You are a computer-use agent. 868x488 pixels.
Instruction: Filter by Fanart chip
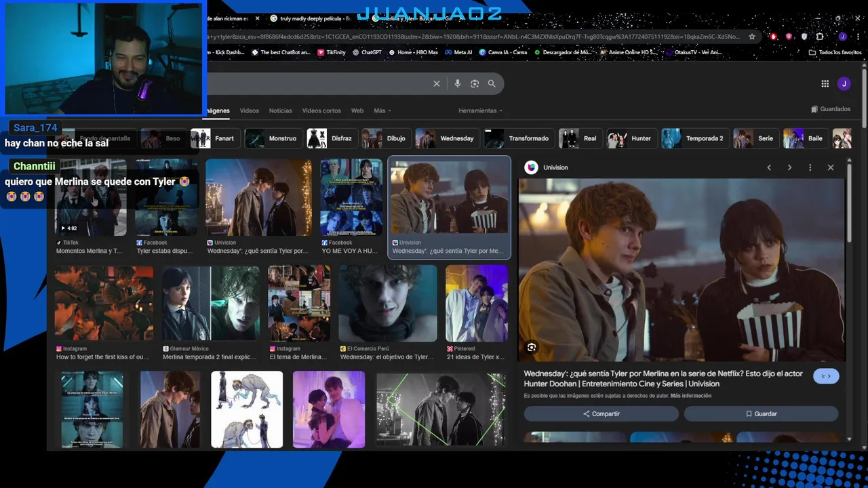pyautogui.click(x=215, y=138)
